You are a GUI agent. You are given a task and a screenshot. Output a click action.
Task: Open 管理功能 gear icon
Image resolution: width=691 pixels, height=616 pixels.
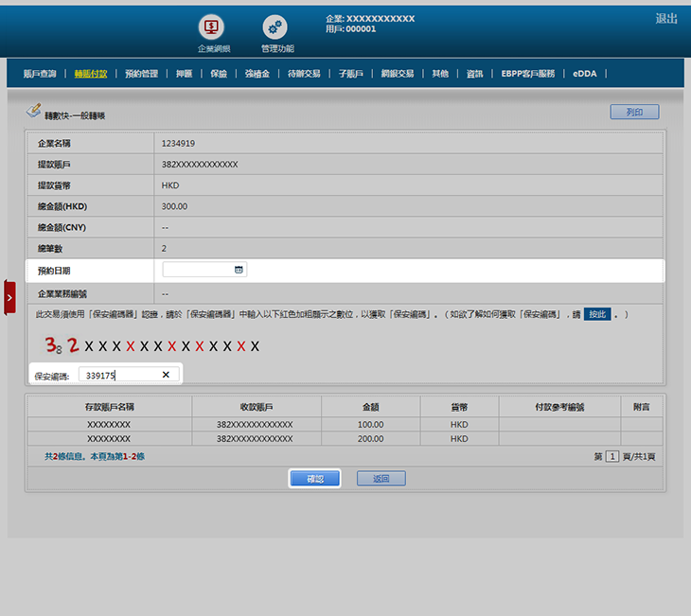pos(275,27)
